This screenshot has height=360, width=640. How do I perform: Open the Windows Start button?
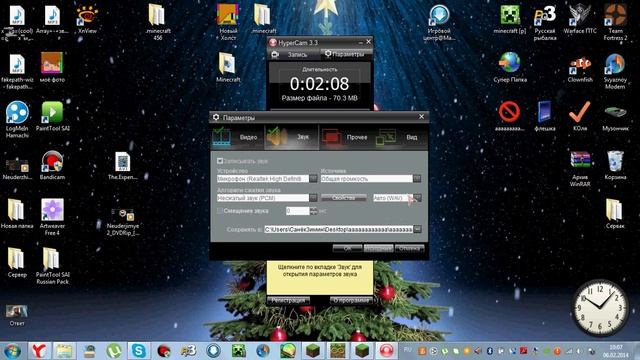[x=13, y=351]
